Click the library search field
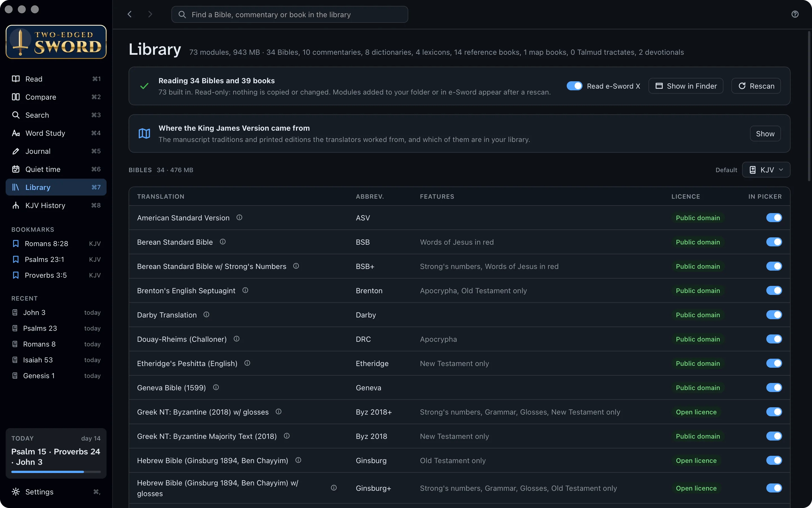812x508 pixels. point(290,14)
